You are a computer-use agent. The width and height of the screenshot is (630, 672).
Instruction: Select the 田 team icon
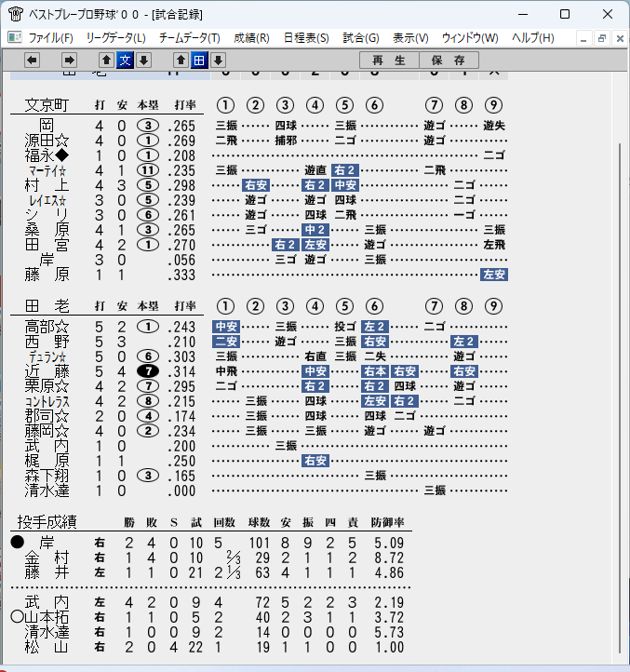(199, 60)
